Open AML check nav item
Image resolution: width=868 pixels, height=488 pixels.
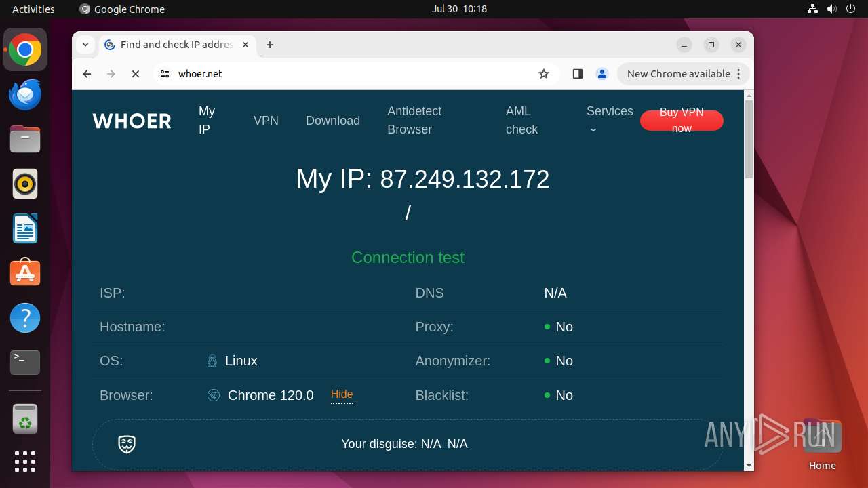pyautogui.click(x=521, y=120)
